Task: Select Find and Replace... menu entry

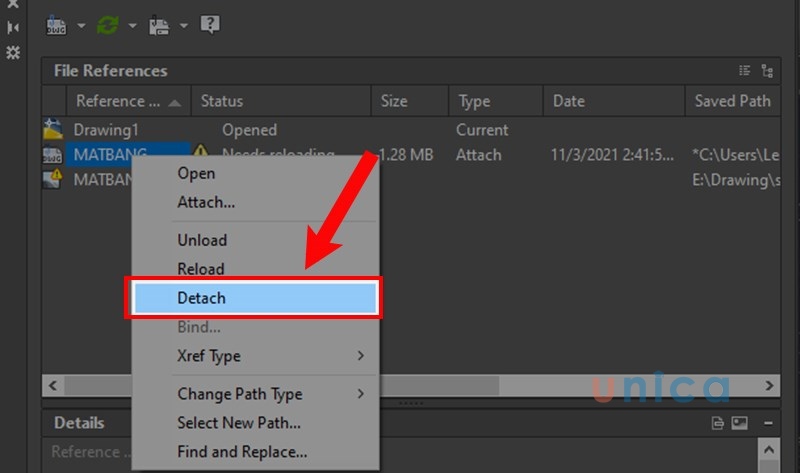Action: pyautogui.click(x=242, y=452)
